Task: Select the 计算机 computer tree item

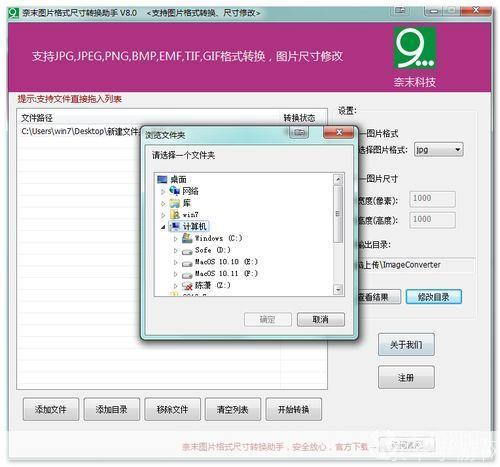Action: pyautogui.click(x=195, y=227)
